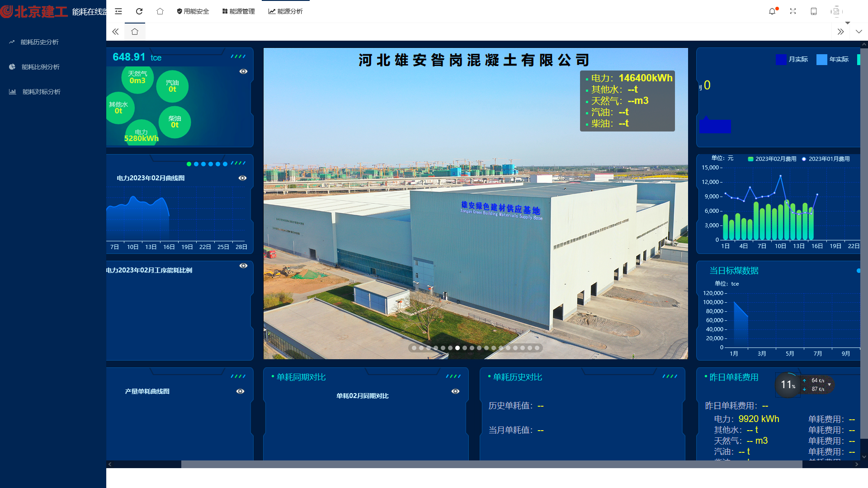Toggle 月实际 legend item
The width and height of the screenshot is (868, 488).
[x=792, y=59]
